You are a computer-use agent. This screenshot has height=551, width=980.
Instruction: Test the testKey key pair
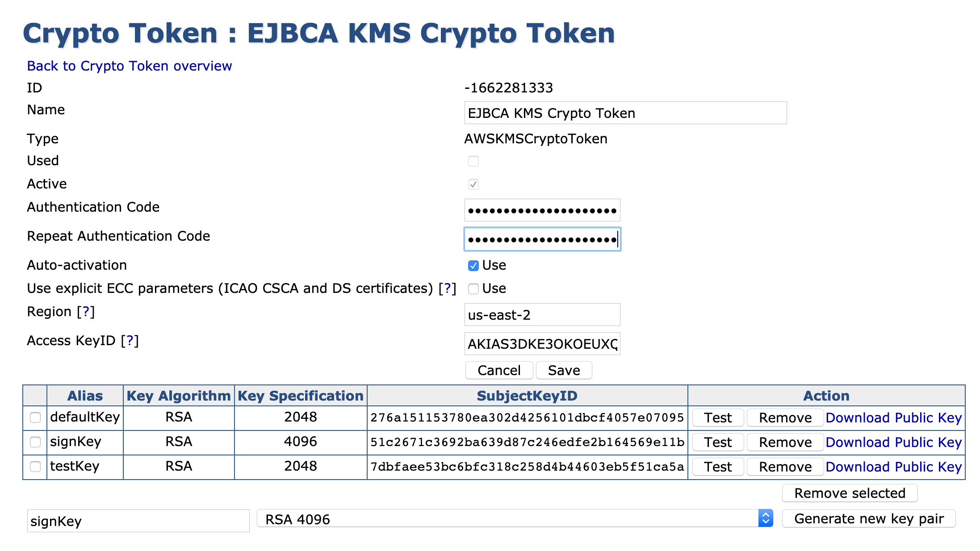[718, 467]
